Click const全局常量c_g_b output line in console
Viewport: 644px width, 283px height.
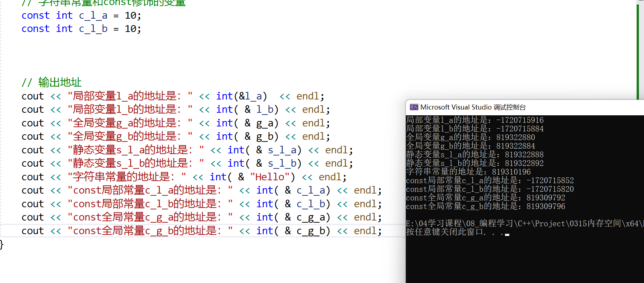[x=485, y=207]
